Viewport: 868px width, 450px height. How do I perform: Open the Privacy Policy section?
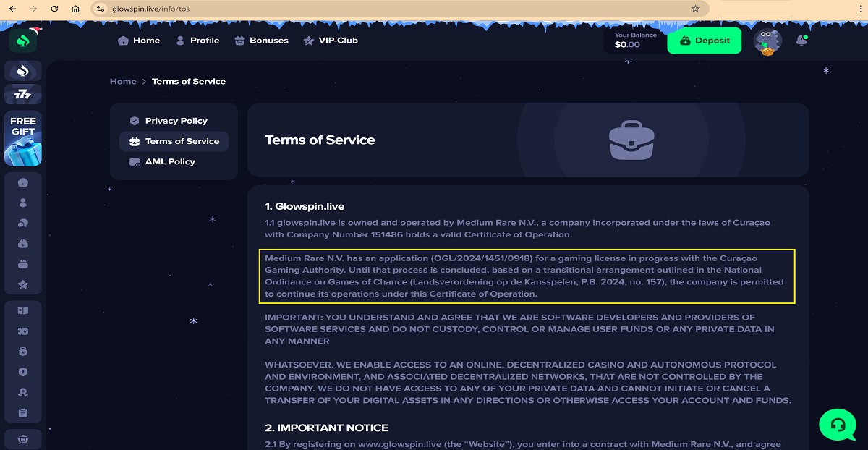coord(176,121)
